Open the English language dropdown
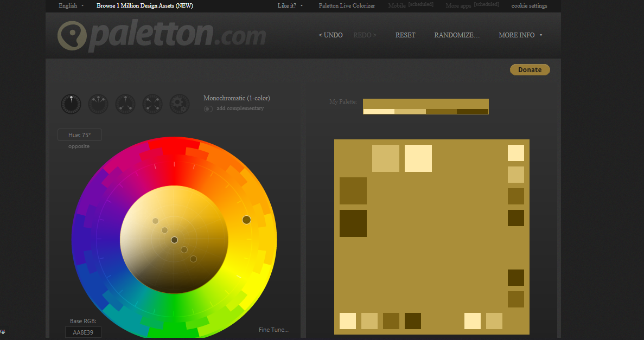Viewport: 644px width, 340px height. pos(71,6)
